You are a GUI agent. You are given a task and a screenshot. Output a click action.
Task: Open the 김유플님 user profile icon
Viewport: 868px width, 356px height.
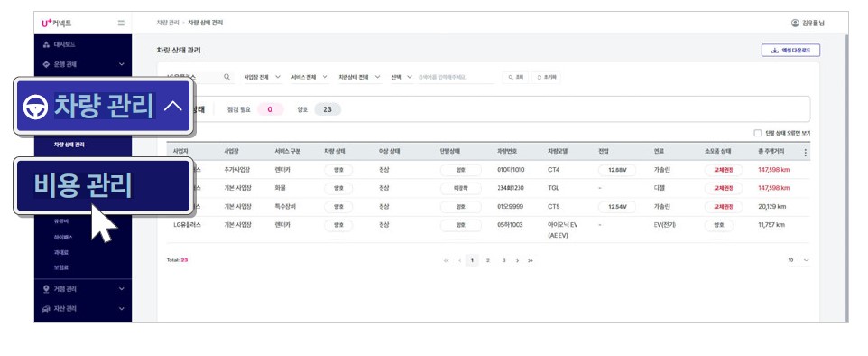coord(796,23)
